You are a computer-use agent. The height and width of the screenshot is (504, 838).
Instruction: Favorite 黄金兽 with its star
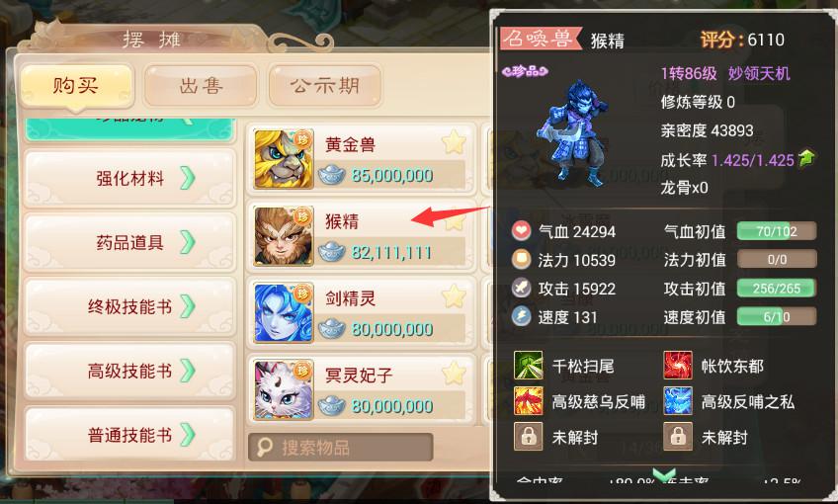coord(454,142)
